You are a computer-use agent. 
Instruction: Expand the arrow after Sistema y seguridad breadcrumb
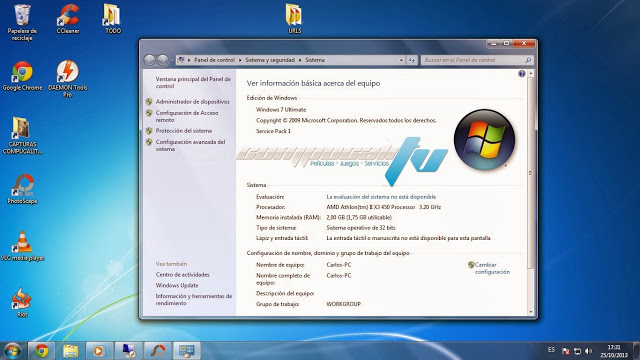point(300,60)
